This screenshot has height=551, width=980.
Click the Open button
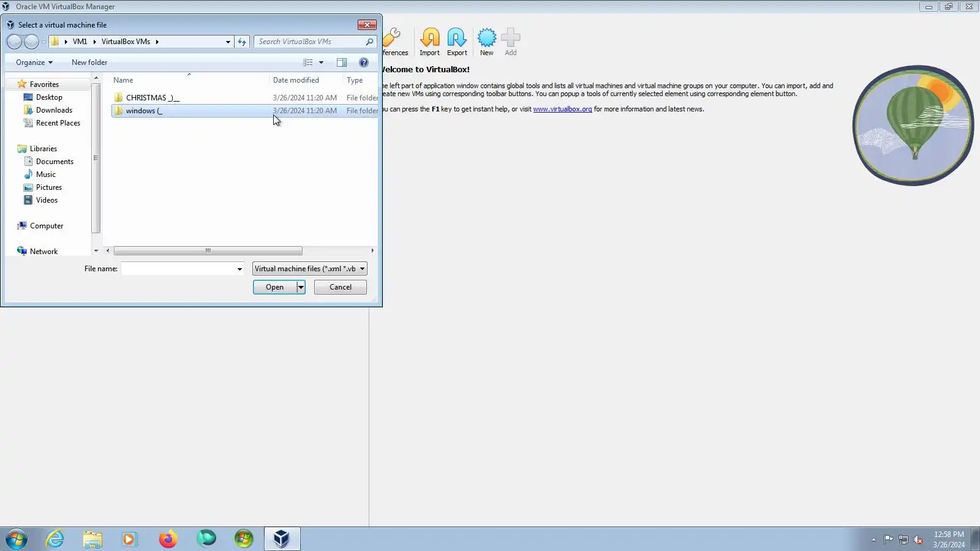coord(275,287)
